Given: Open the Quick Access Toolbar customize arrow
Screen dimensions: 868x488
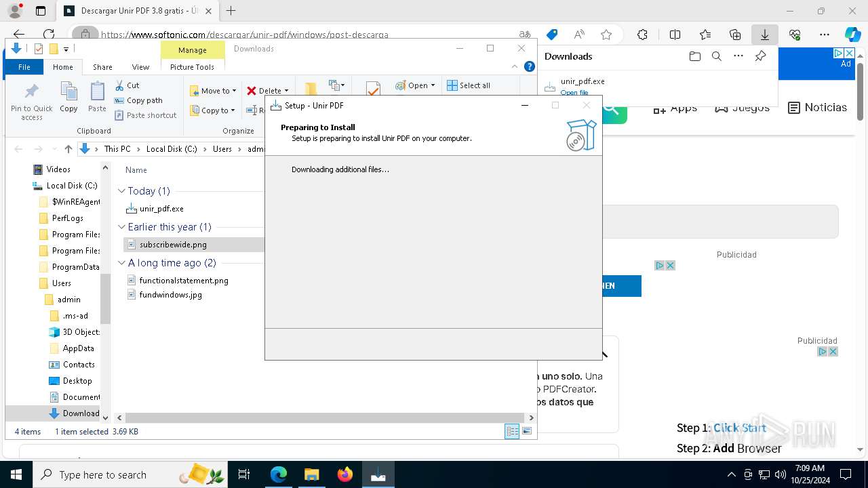Looking at the screenshot, I should click(x=66, y=49).
